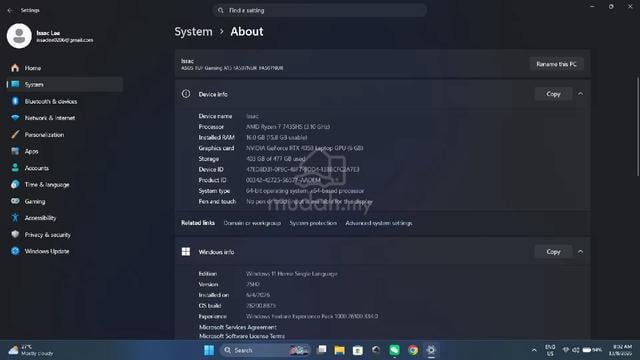Collapse the Windows info section
Screen dimensions: 640x360
click(x=580, y=252)
